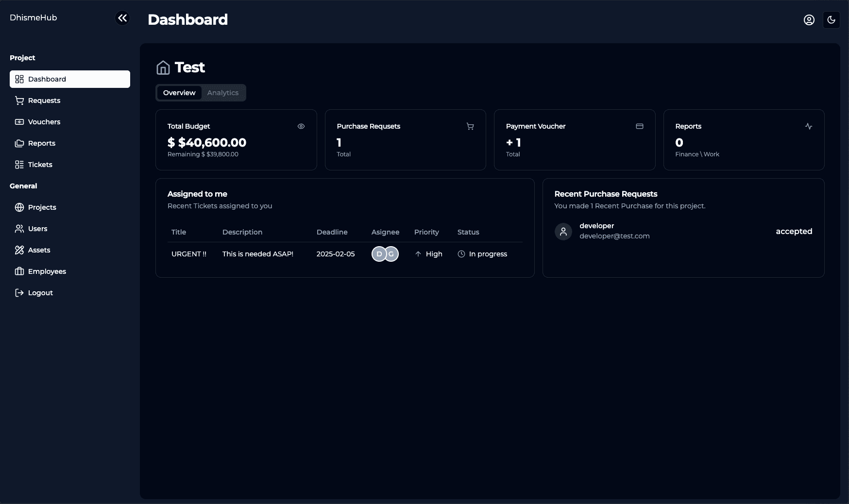Image resolution: width=849 pixels, height=504 pixels.
Task: Click the developer avatar under Recent Purchase Requests
Action: click(x=563, y=232)
